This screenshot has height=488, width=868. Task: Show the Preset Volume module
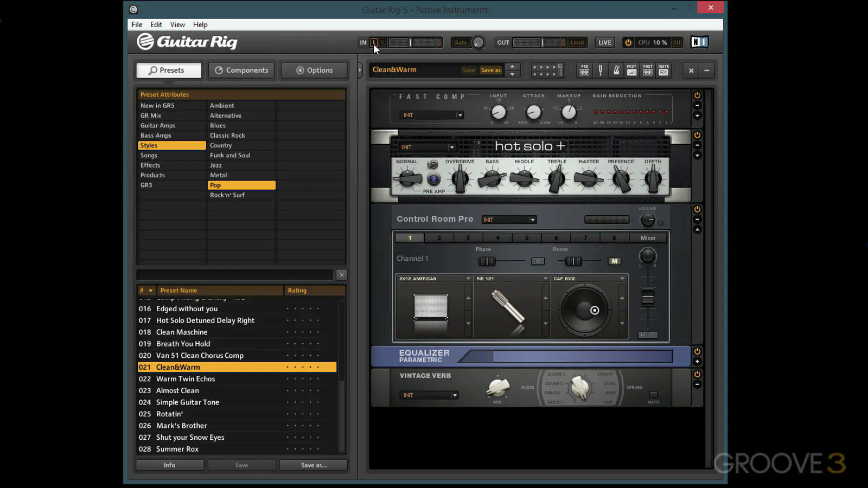(631, 70)
